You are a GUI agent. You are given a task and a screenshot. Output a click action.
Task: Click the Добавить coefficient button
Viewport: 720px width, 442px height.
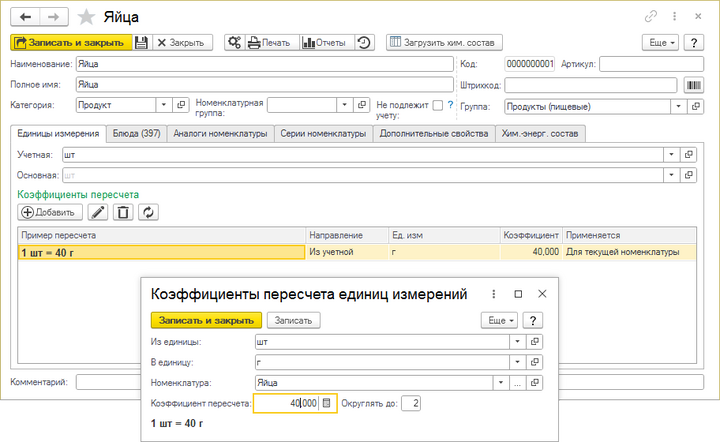click(x=50, y=212)
